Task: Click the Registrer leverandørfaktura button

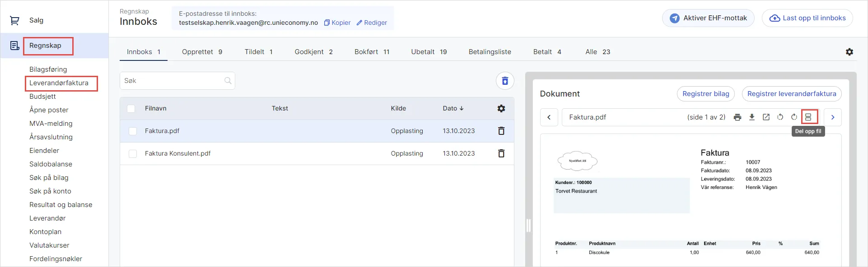Action: coord(792,94)
